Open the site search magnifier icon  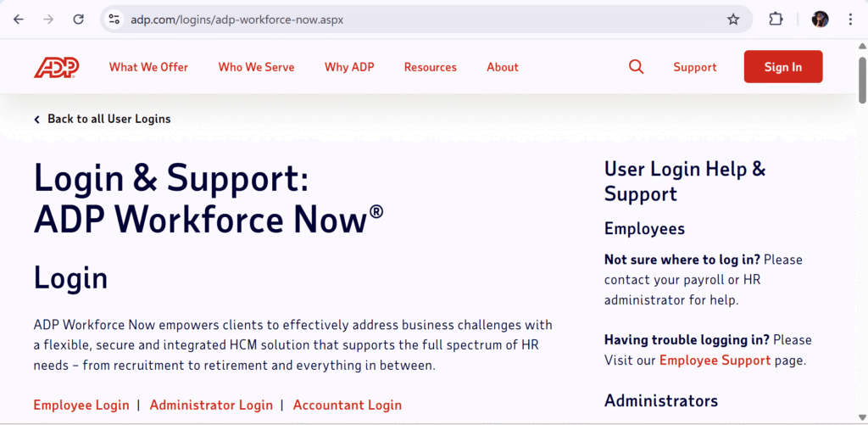pyautogui.click(x=636, y=67)
